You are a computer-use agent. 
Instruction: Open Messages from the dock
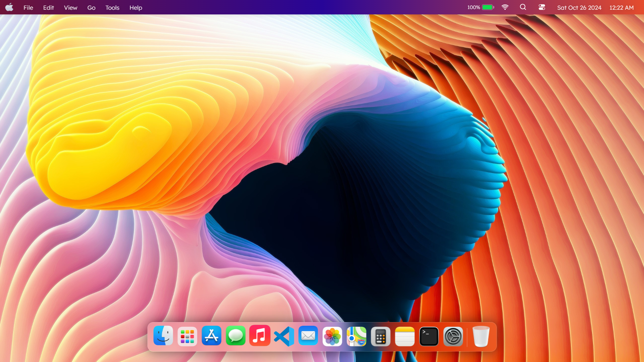(236, 336)
